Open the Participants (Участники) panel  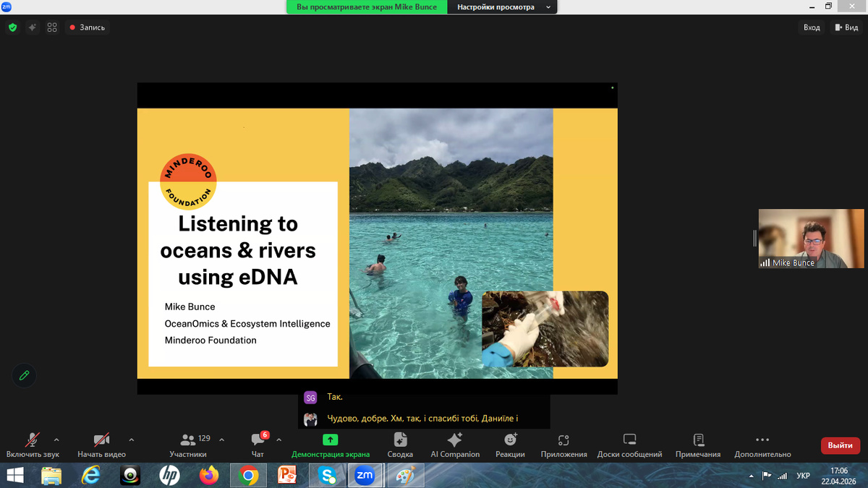tap(188, 440)
